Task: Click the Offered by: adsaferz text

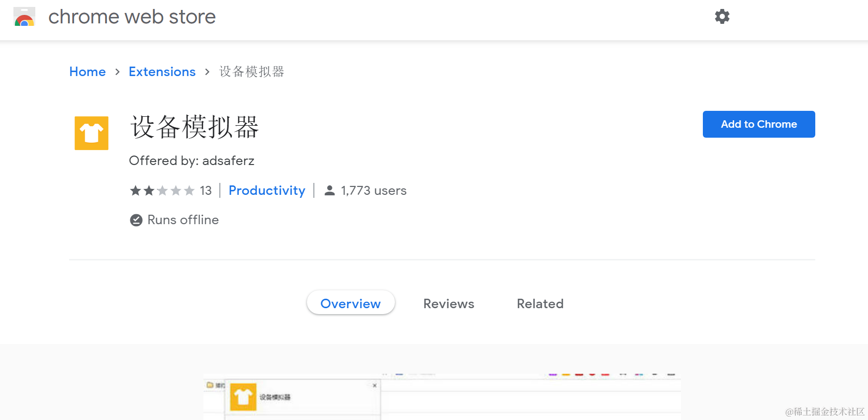Action: [192, 161]
